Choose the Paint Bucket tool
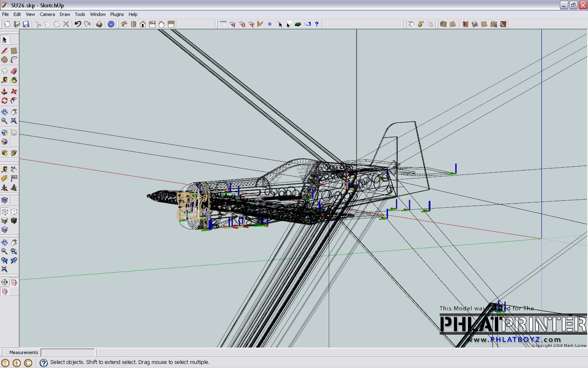This screenshot has height=368, width=588. click(x=14, y=80)
